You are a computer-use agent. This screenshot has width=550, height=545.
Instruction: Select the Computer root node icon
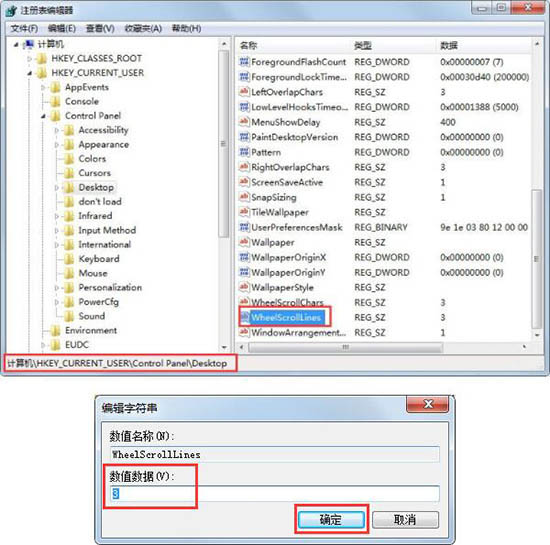click(28, 44)
